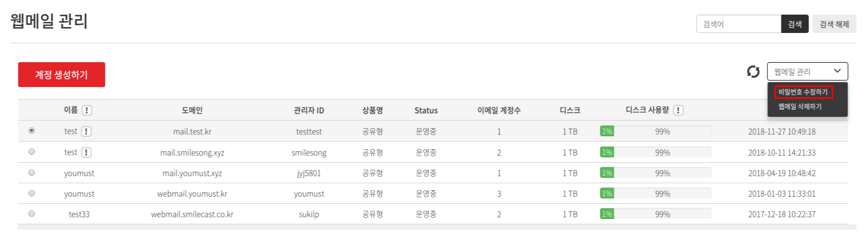Image resolution: width=868 pixels, height=240 pixels.
Task: Focus the 검색어 search input field
Action: tap(739, 24)
